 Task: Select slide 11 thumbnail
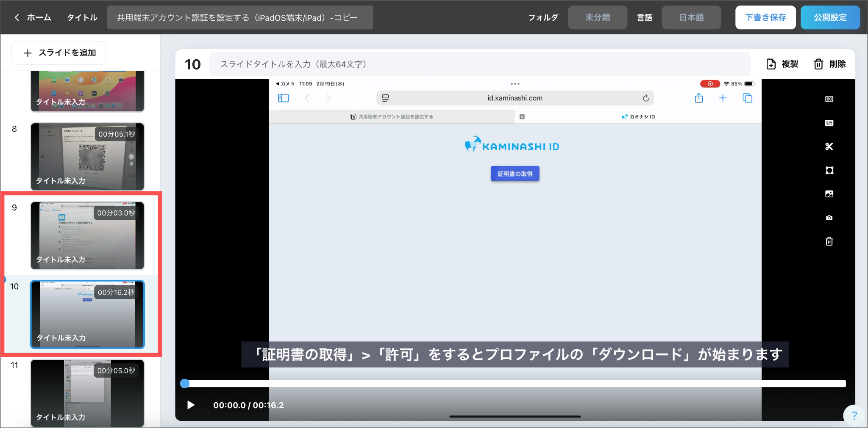tap(87, 393)
